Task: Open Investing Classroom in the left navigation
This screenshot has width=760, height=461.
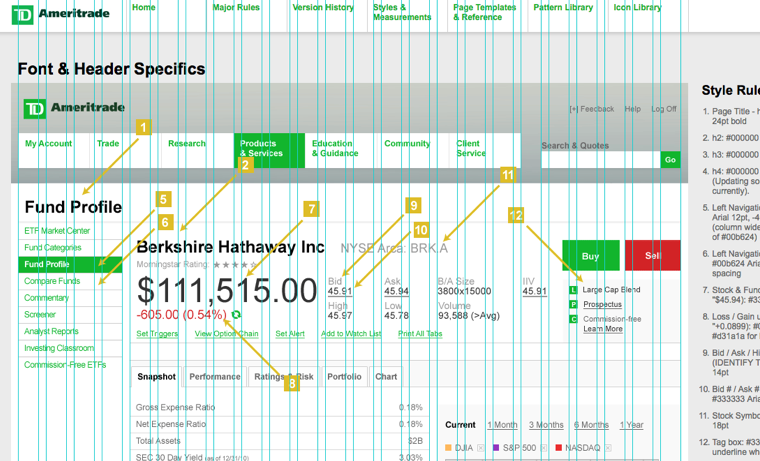Action: [59, 348]
